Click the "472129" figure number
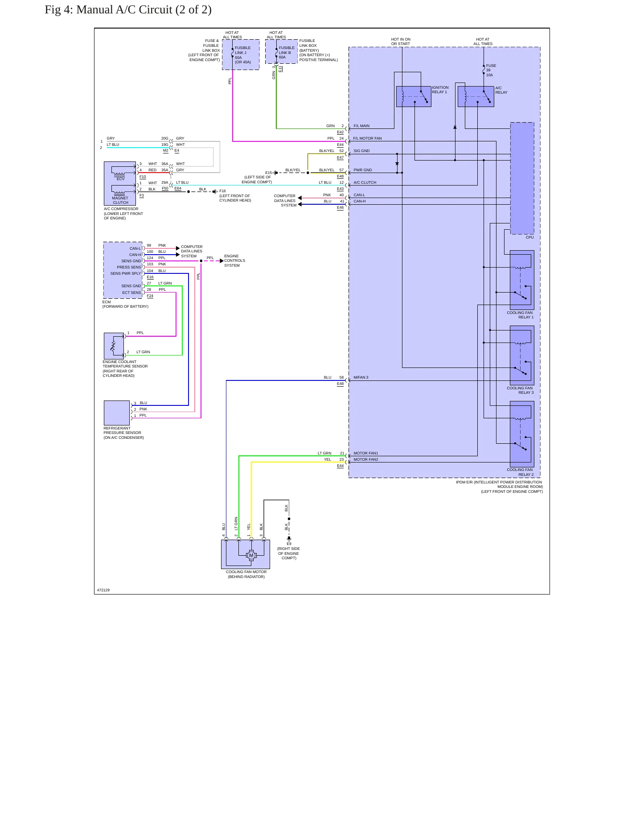This screenshot has height=834, width=644. (x=103, y=590)
